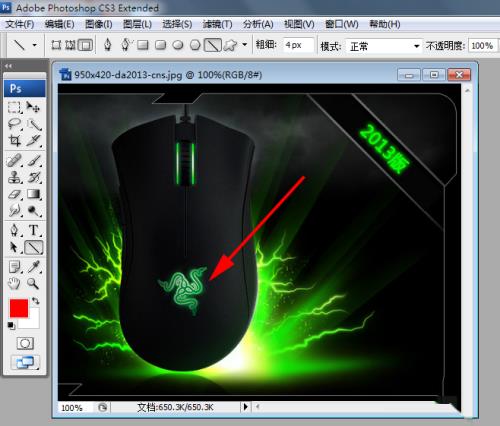This screenshot has height=426, width=500.
Task: Click the horizontal scrollbar left arrow
Action: click(257, 407)
